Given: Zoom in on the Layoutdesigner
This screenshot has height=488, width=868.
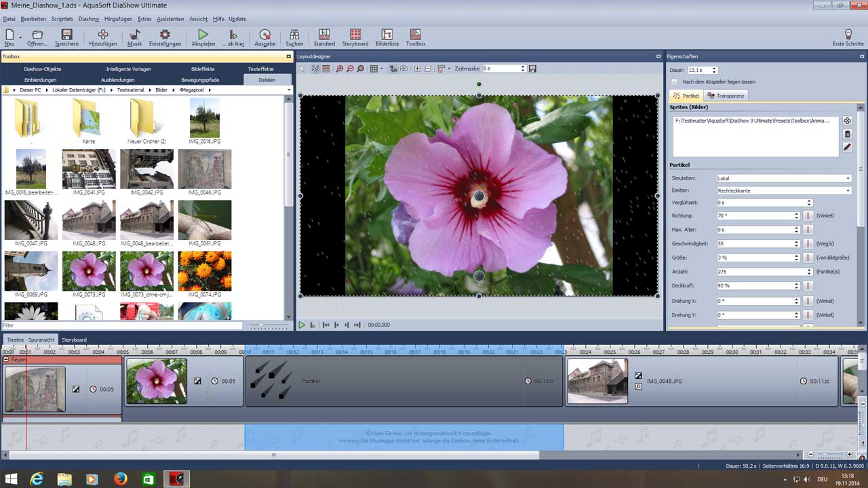Looking at the screenshot, I should click(340, 69).
